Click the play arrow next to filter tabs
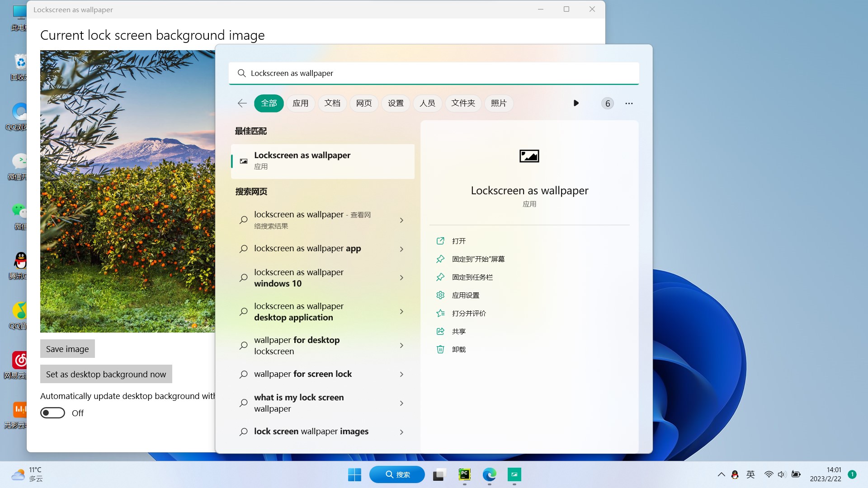The image size is (868, 488). click(x=576, y=103)
